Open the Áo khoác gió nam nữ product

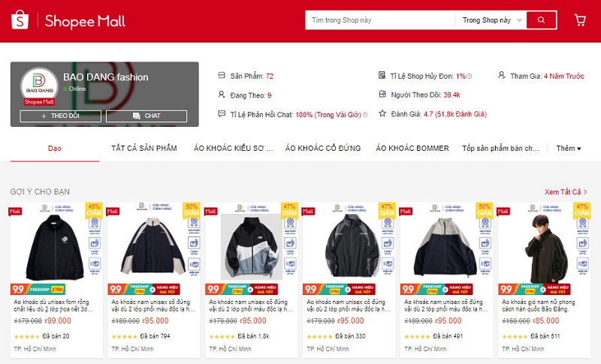(544, 280)
